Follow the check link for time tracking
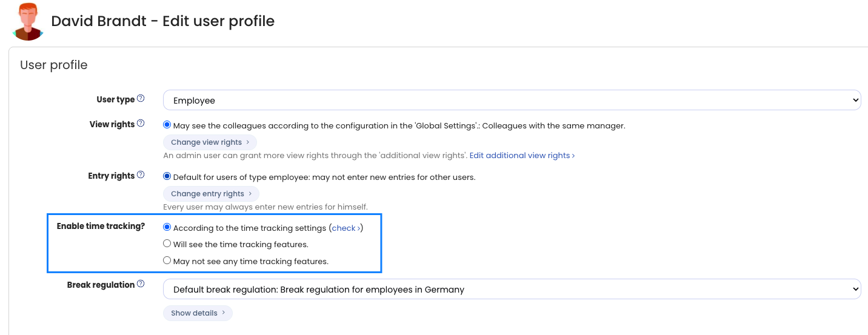868x335 pixels. pyautogui.click(x=347, y=228)
